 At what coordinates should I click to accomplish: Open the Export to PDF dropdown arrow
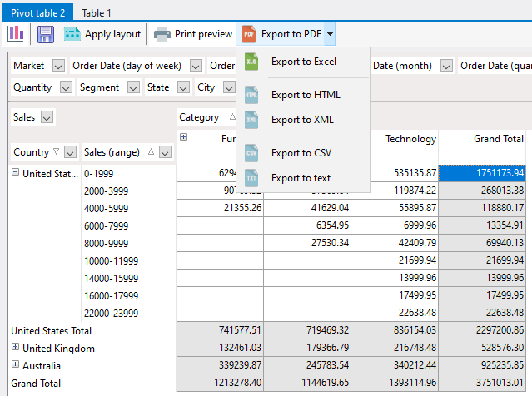[331, 34]
